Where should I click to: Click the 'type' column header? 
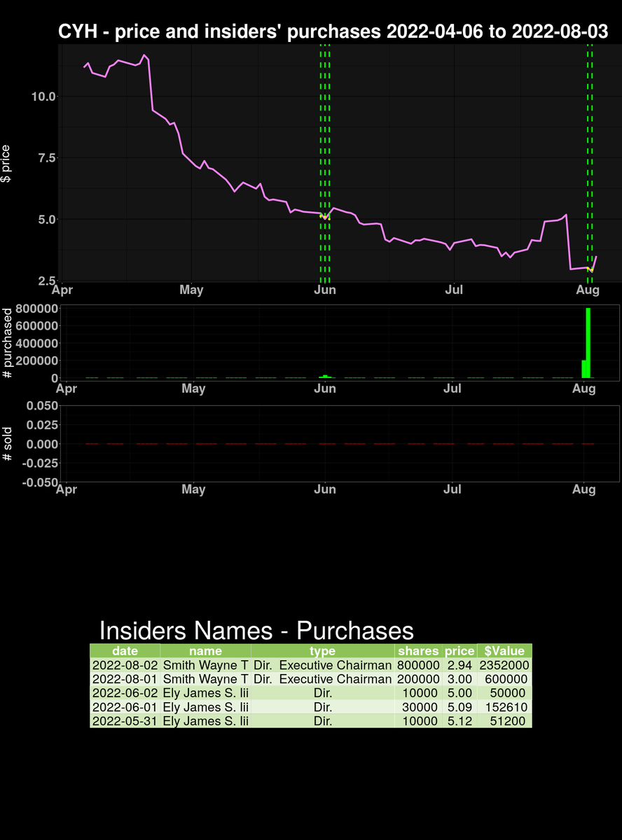(322, 650)
